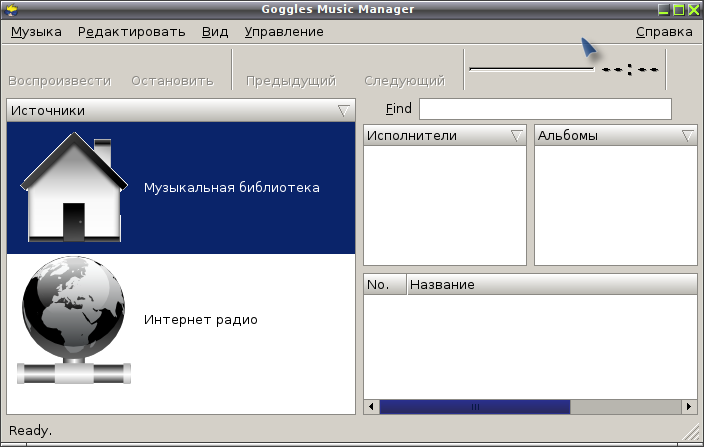Click the Источники header triangle
Image resolution: width=704 pixels, height=447 pixels.
343,110
